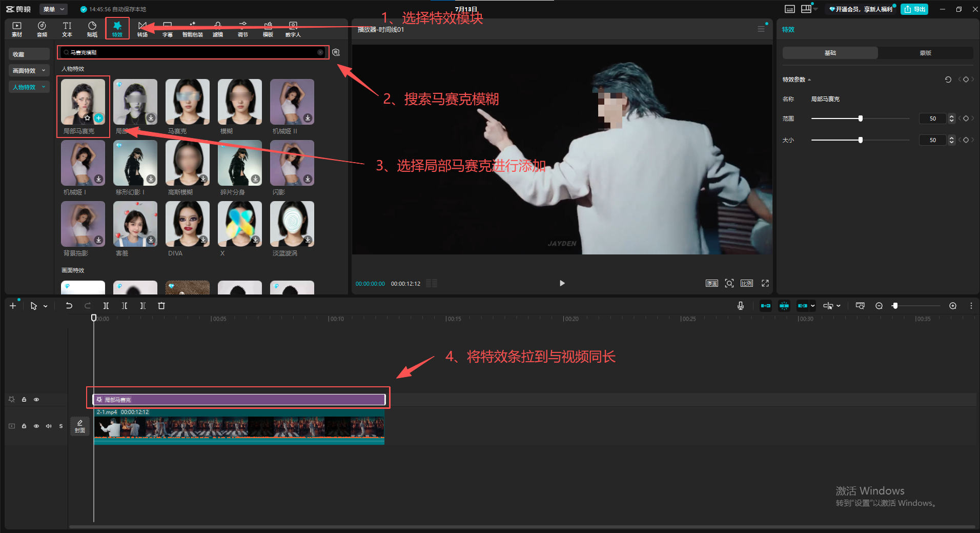
Task: Collapse the 人物特效 category
Action: point(29,87)
